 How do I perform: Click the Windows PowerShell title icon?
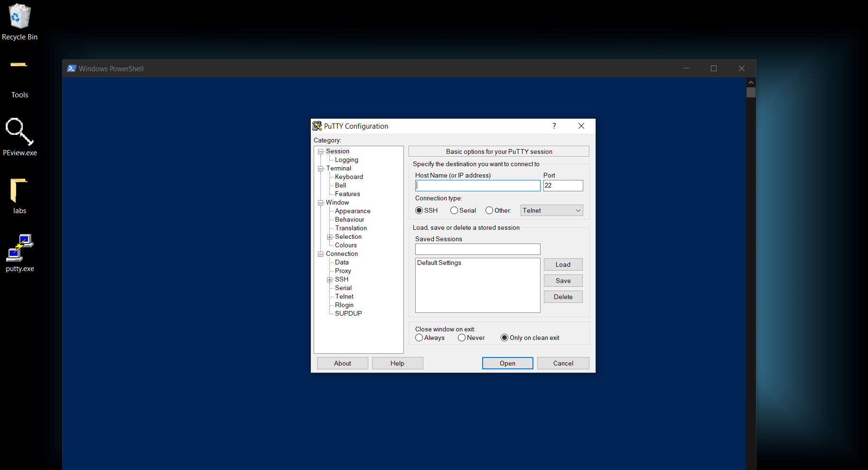[72, 68]
